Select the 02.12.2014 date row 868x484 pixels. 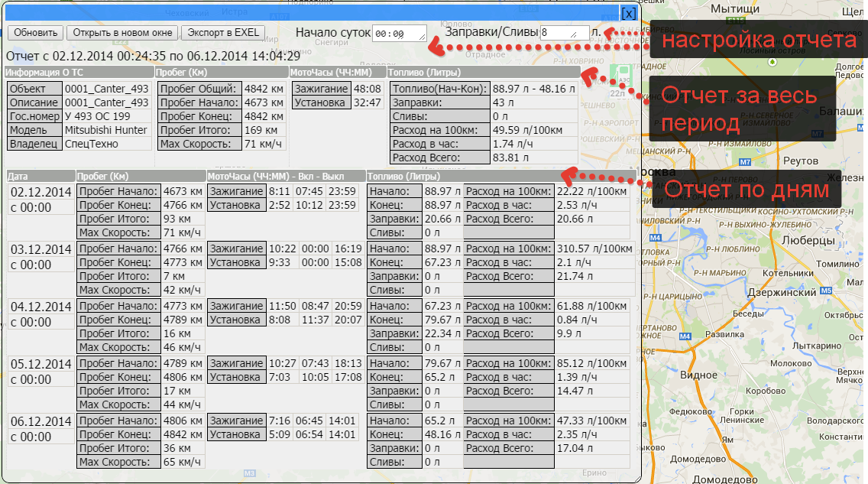pos(40,191)
